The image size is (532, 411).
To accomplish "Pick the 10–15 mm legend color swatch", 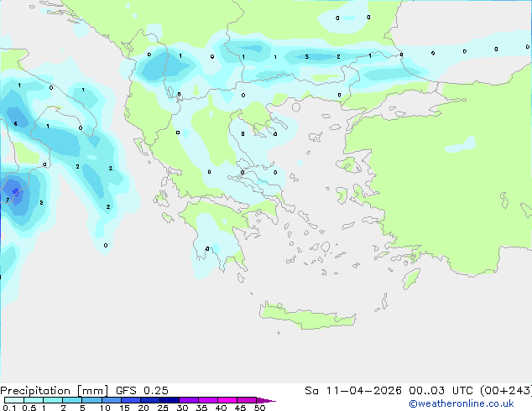I will click(x=111, y=400).
